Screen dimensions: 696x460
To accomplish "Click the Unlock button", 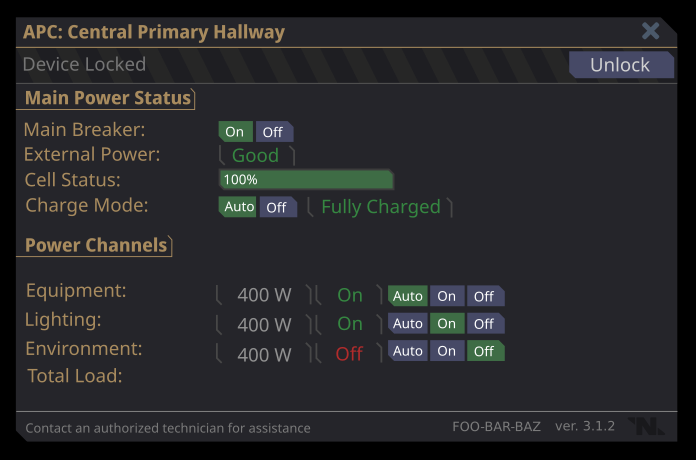I will [x=619, y=65].
